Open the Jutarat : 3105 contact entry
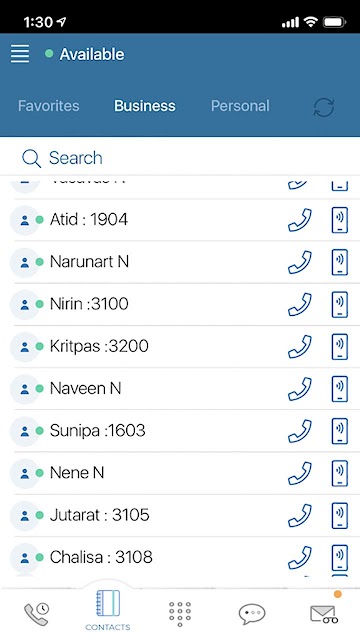Screen dimensions: 360x640 pos(180,515)
